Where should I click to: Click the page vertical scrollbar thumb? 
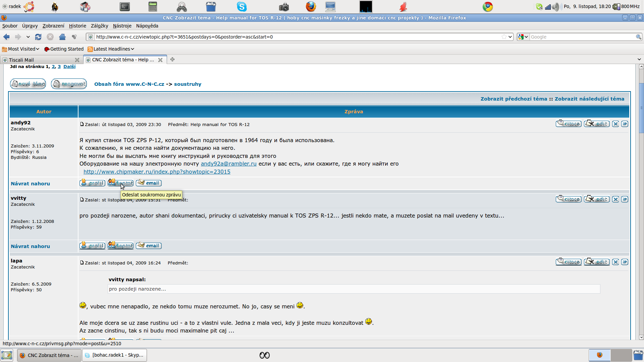click(641, 107)
